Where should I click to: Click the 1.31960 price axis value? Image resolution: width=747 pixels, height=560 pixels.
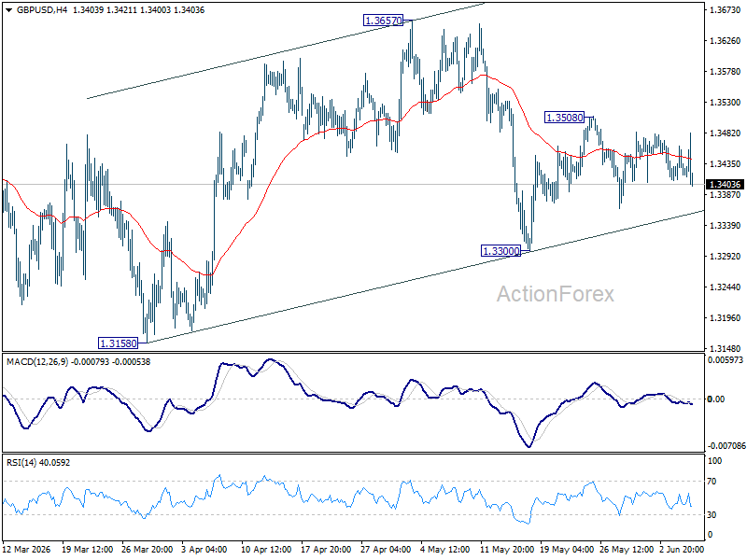pos(726,317)
